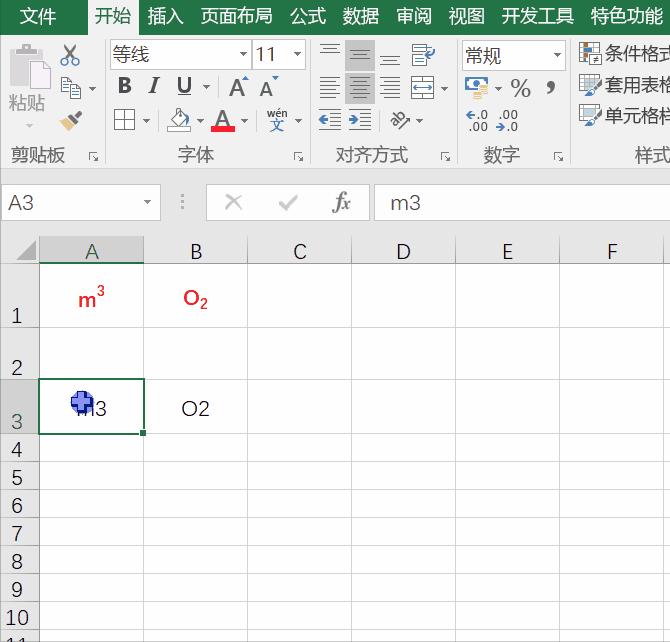670x642 pixels.
Task: Apply red font color A
Action: pyautogui.click(x=223, y=120)
